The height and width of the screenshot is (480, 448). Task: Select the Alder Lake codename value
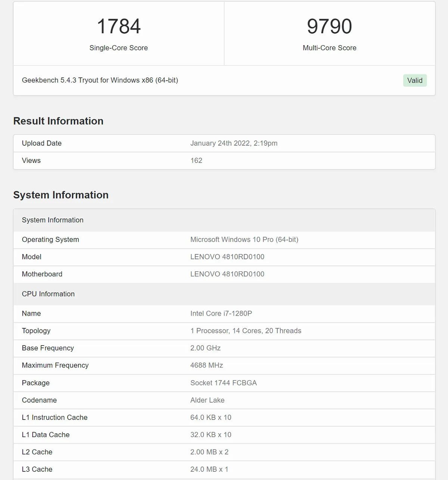[x=207, y=400]
